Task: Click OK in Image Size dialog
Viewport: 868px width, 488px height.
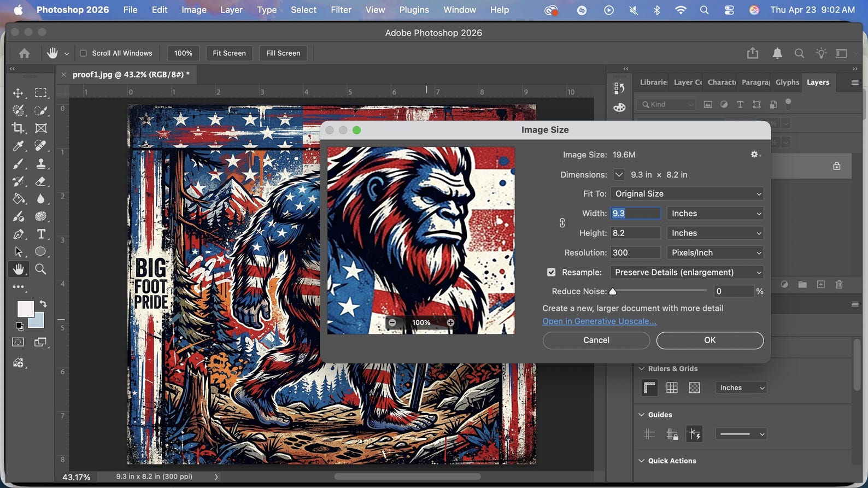Action: [709, 340]
